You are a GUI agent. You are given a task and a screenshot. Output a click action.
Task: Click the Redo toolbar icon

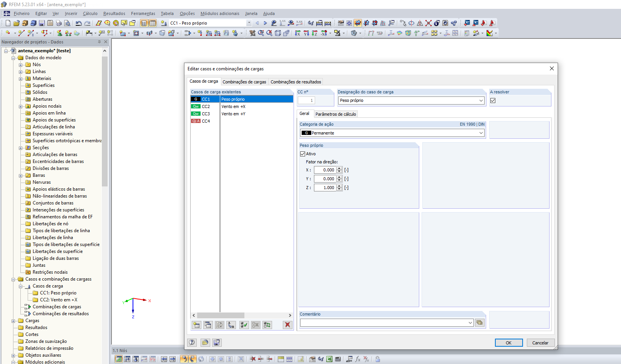pos(87,23)
